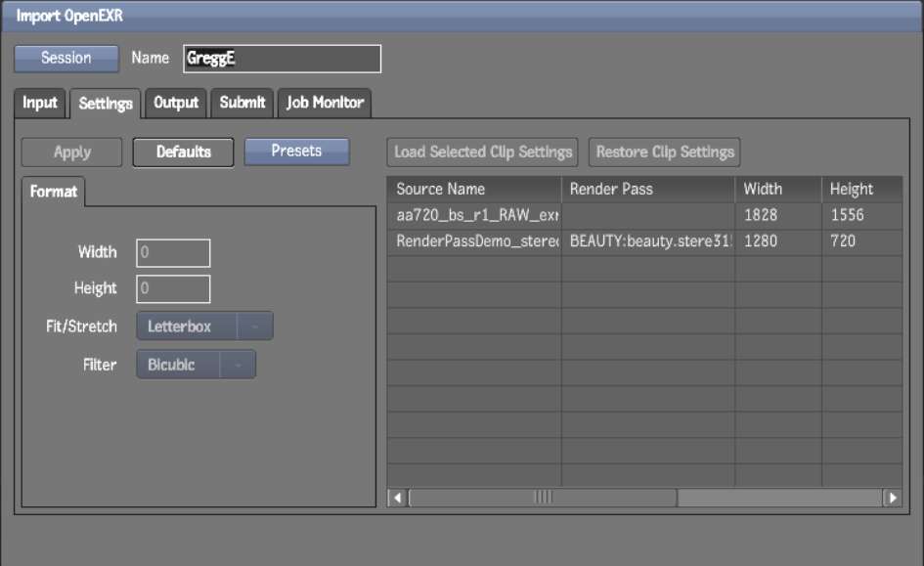The image size is (924, 566).
Task: Switch to the Input tab
Action: (x=40, y=103)
